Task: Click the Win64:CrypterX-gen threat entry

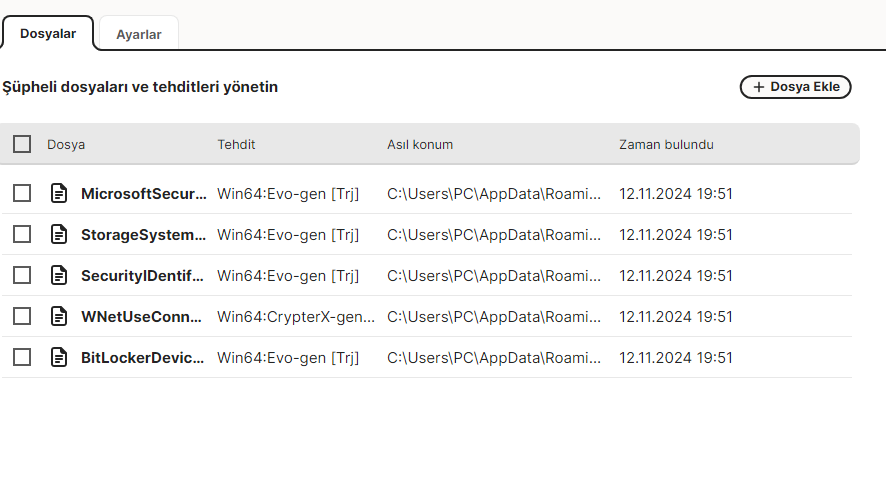Action: coord(296,316)
